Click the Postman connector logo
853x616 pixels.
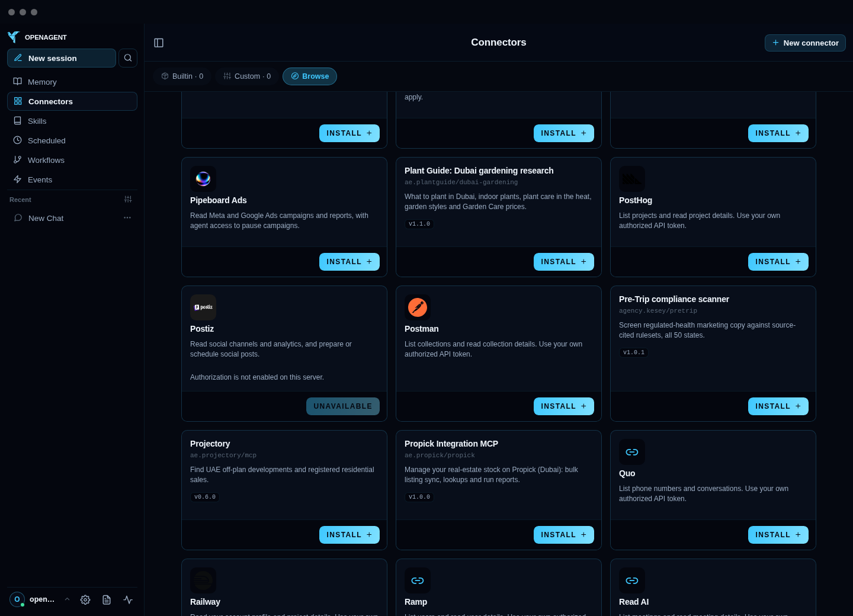pos(418,307)
